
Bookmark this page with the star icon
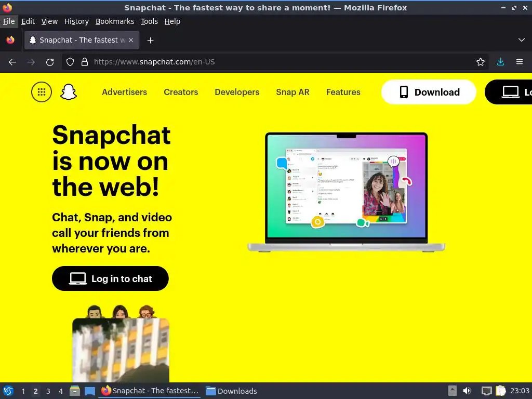481,62
